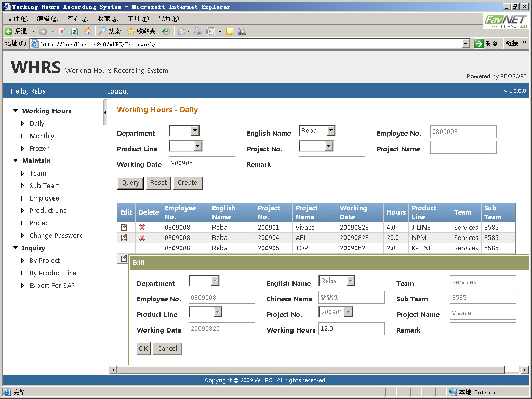Open Frozen under Working Hours

tap(39, 148)
